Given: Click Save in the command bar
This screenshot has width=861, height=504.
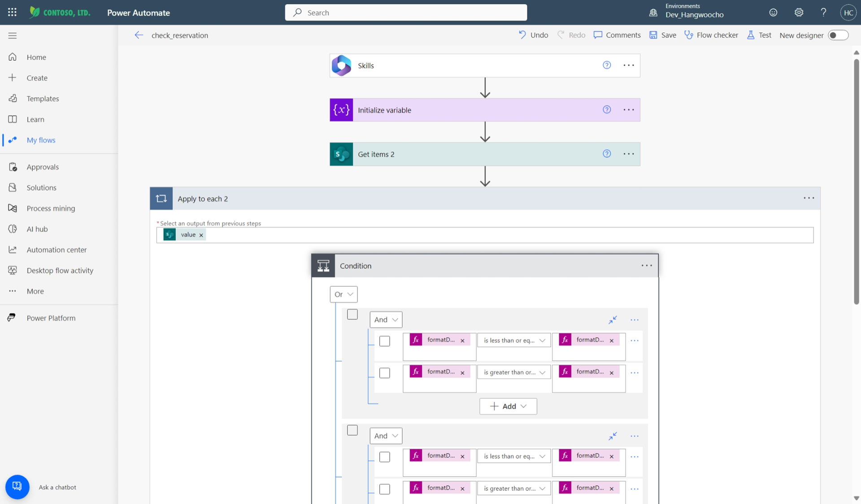Looking at the screenshot, I should (x=662, y=35).
